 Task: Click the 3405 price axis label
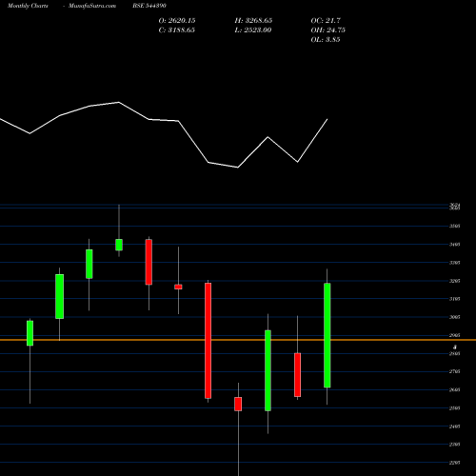[455, 245]
